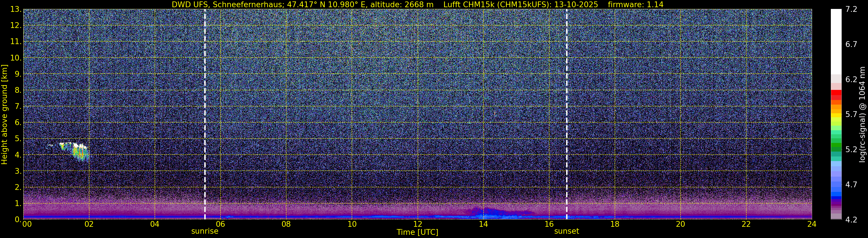
Task: Click the colorbar tick value '5.7'
Action: point(851,115)
